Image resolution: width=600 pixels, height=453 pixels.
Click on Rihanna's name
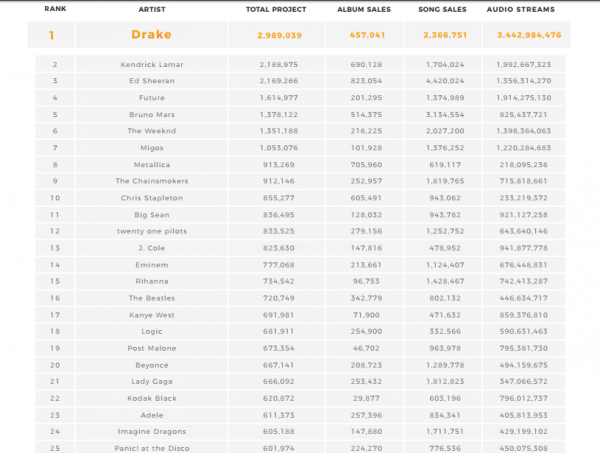(x=151, y=281)
